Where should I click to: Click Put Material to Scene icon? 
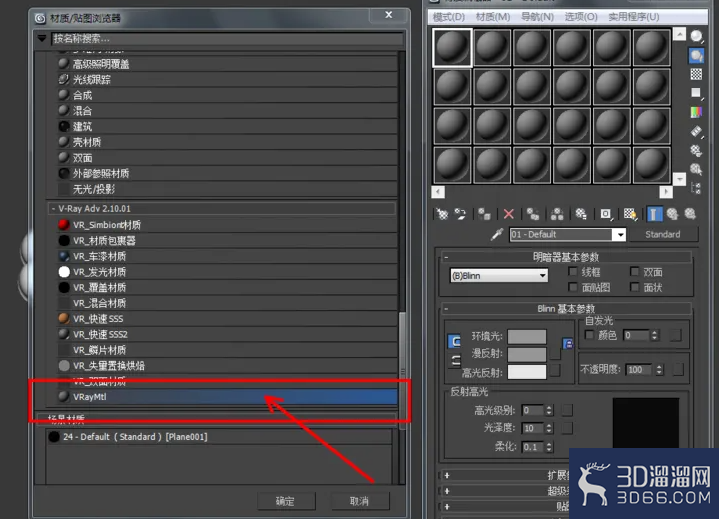(x=460, y=214)
